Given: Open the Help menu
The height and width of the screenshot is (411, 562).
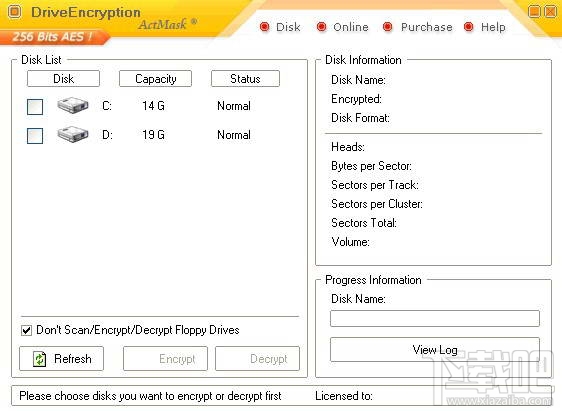Looking at the screenshot, I should tap(493, 27).
